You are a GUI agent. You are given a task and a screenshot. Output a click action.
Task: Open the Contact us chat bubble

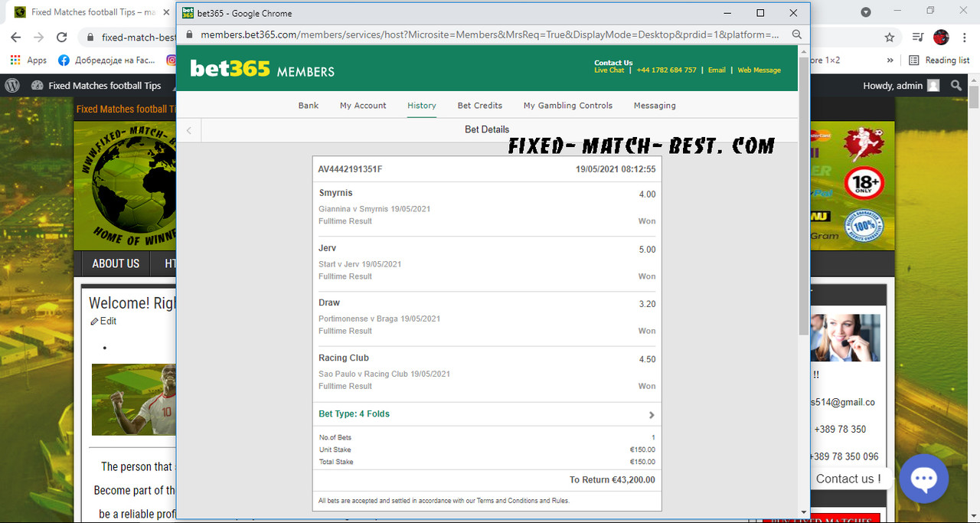coord(924,479)
